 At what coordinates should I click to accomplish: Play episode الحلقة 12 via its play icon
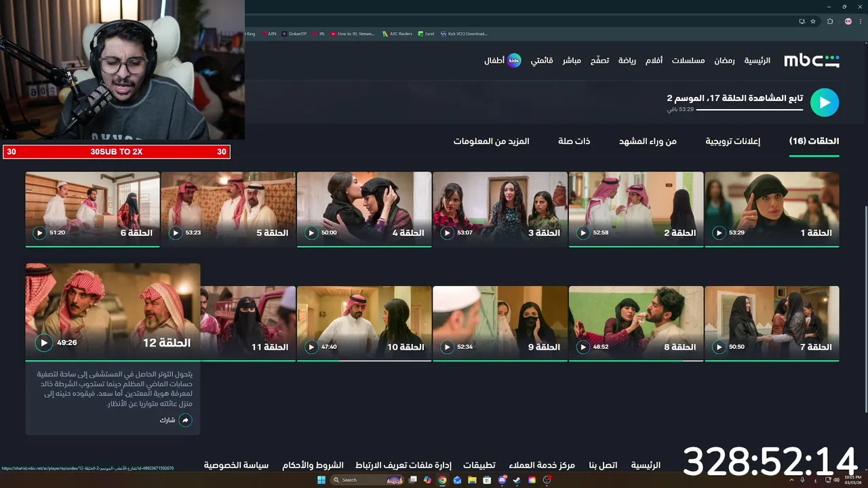[x=44, y=343]
